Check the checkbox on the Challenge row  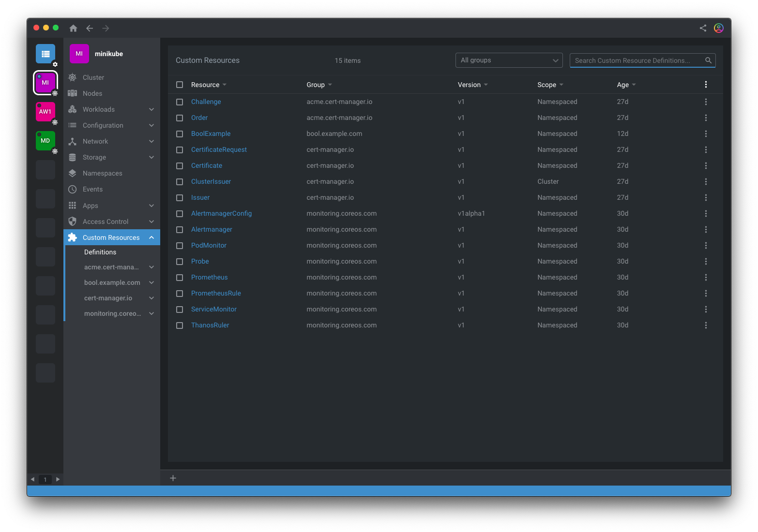179,102
